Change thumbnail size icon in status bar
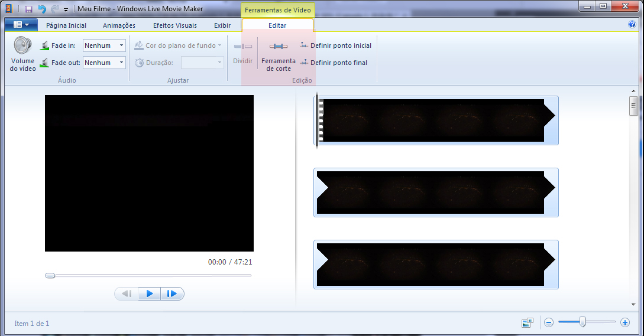The image size is (644, 336). 527,322
